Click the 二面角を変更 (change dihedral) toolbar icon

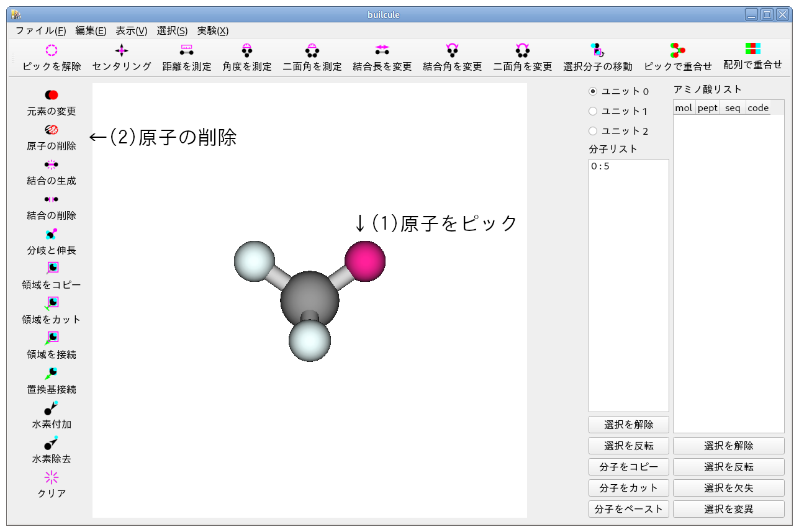point(523,58)
